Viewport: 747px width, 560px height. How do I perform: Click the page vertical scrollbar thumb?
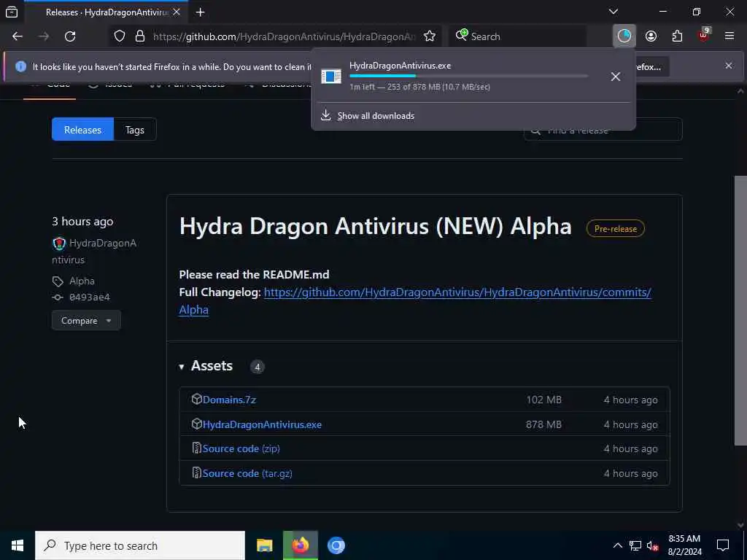[740, 311]
